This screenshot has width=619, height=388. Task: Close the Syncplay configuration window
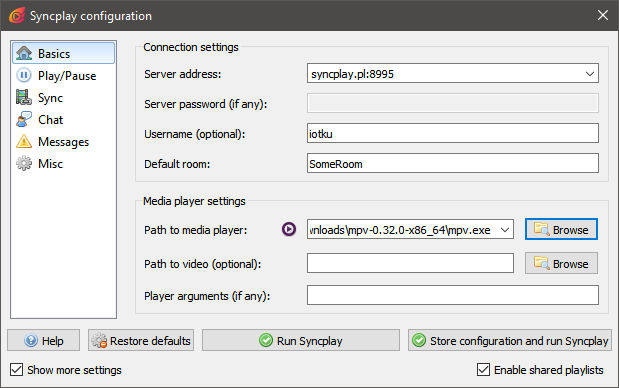pos(602,15)
